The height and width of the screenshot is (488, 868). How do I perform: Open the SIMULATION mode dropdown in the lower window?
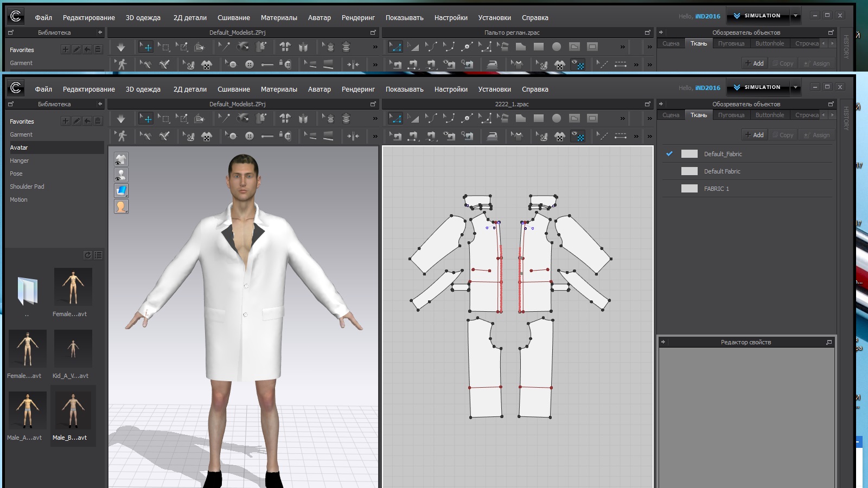point(795,87)
